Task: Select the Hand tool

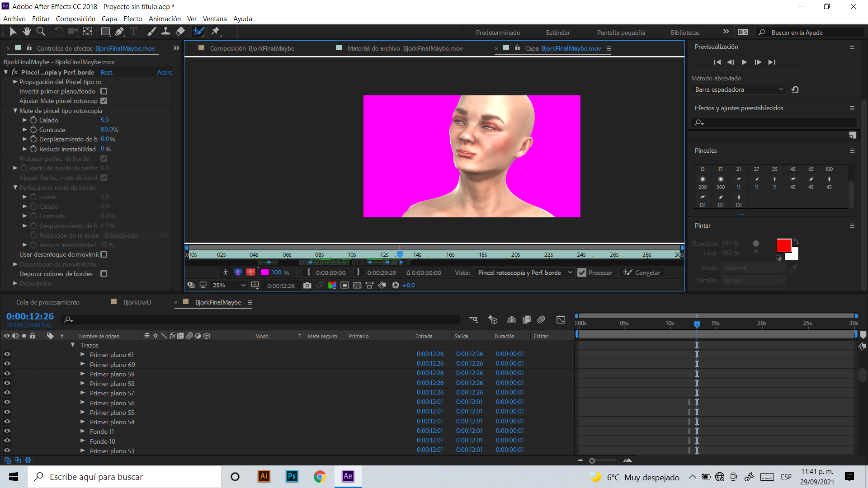Action: pyautogui.click(x=27, y=32)
